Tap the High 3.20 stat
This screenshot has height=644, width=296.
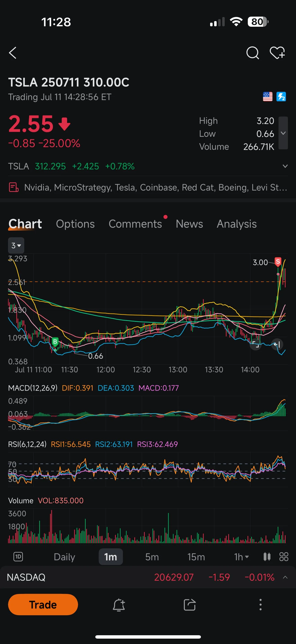point(237,121)
